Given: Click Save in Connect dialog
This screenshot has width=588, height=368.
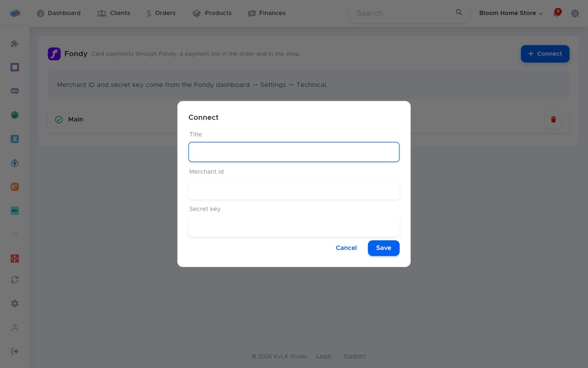Looking at the screenshot, I should click(x=384, y=248).
